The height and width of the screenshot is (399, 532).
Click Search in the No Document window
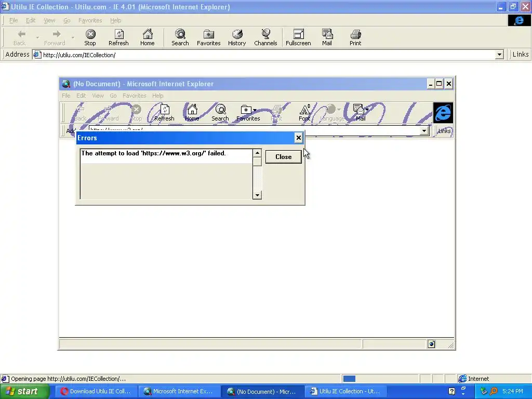(220, 113)
